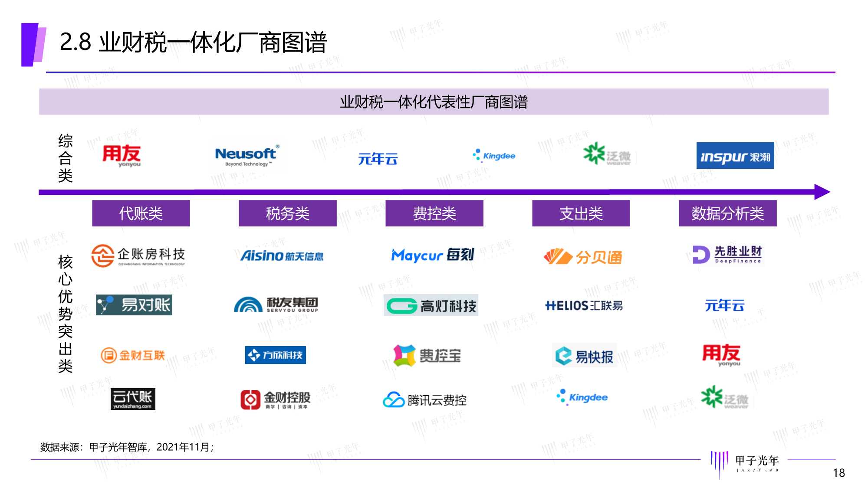Click the 方欣科技 logo
This screenshot has height=488, width=868.
[x=276, y=355]
